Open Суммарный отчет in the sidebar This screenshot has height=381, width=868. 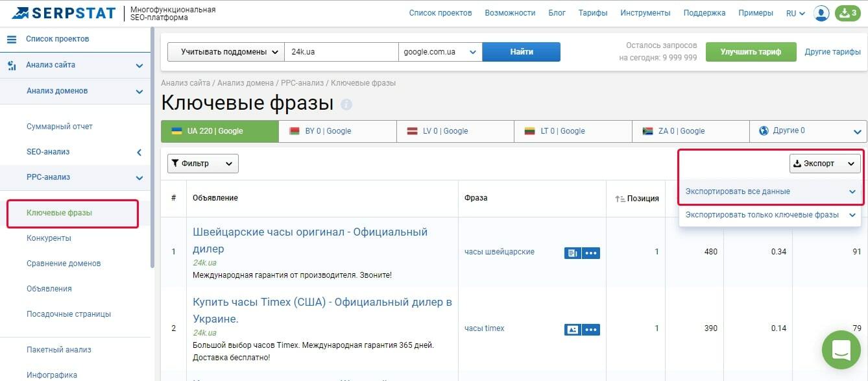pos(60,127)
